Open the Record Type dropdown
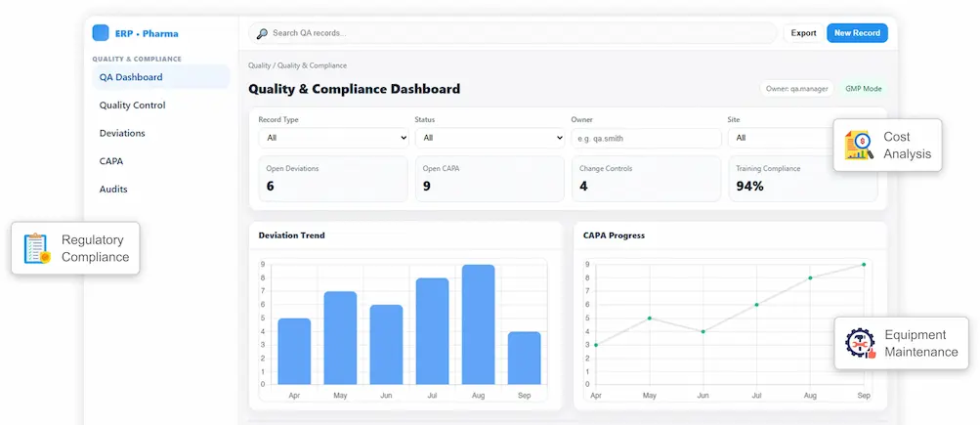This screenshot has width=980, height=425. (334, 138)
